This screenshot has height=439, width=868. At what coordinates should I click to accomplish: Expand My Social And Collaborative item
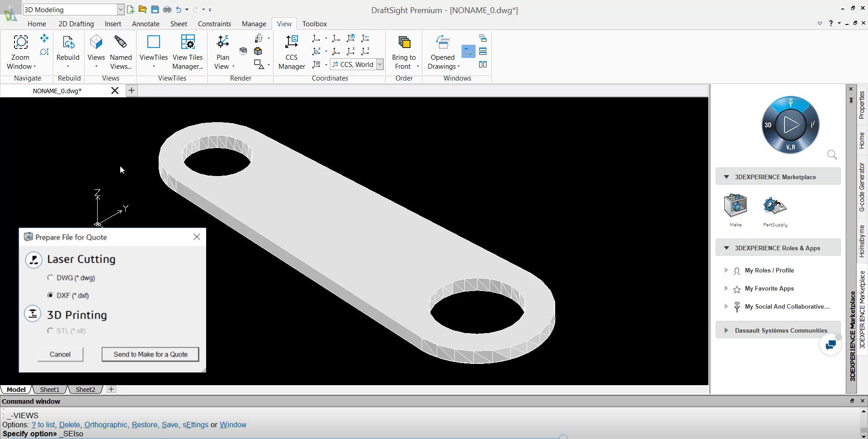(x=726, y=306)
